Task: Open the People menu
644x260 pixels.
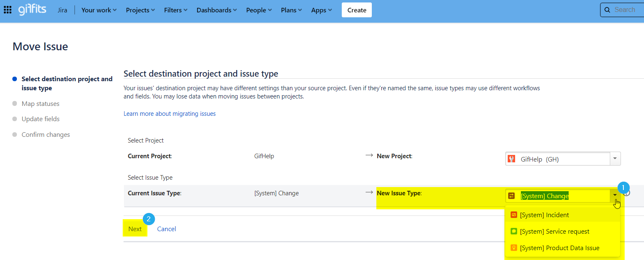Action: 259,10
